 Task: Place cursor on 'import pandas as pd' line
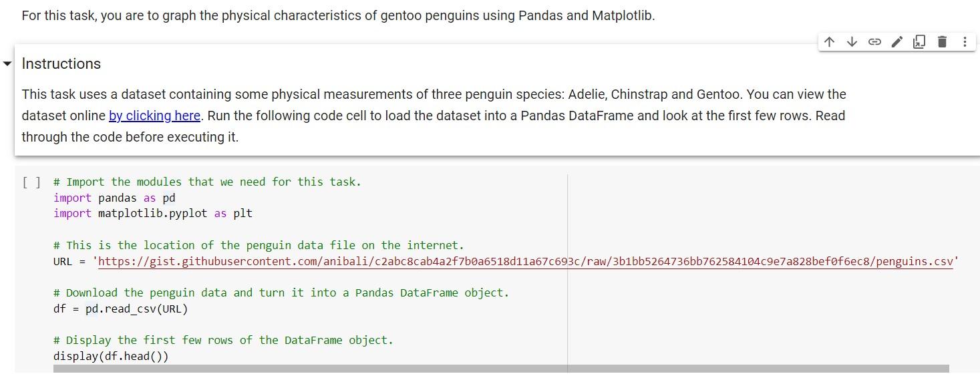click(114, 198)
